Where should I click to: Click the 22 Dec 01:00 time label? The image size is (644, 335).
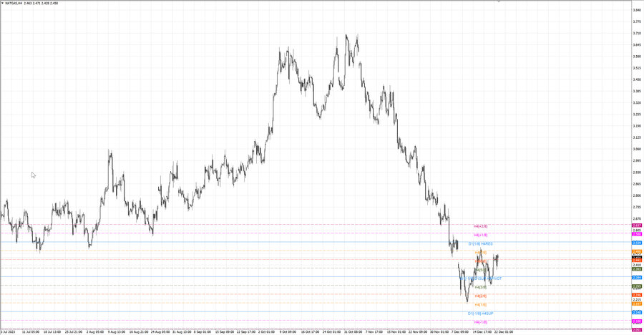pyautogui.click(x=504, y=331)
